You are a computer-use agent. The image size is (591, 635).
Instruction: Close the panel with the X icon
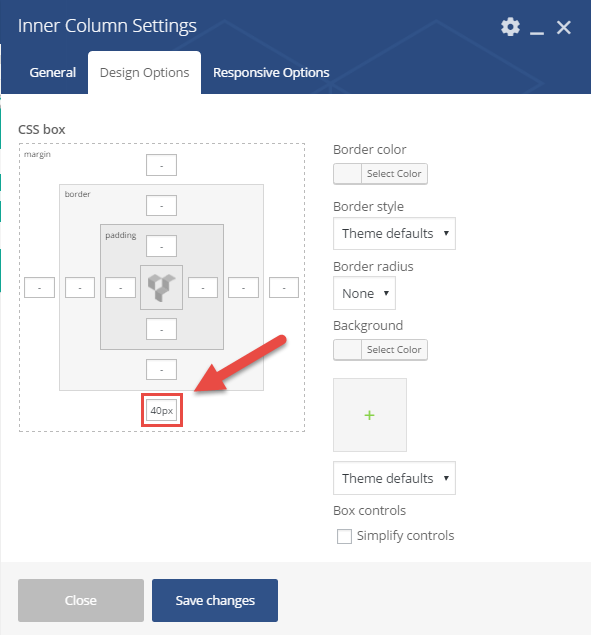(563, 28)
